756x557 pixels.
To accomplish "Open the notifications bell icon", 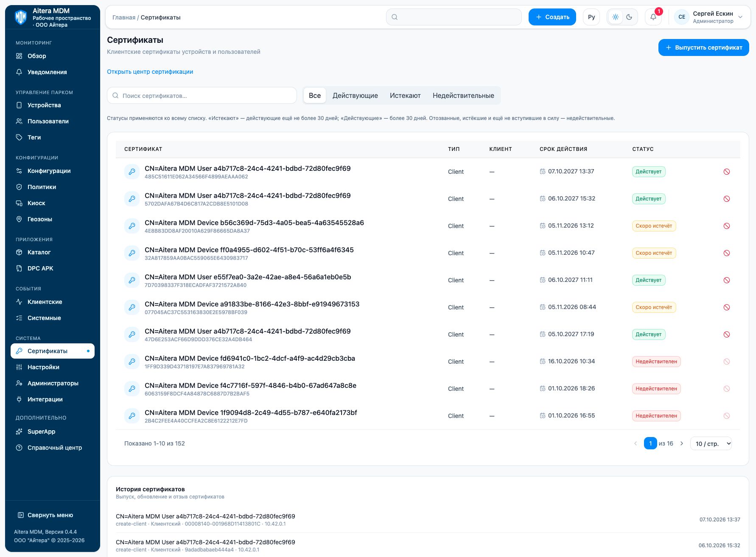I will click(653, 17).
